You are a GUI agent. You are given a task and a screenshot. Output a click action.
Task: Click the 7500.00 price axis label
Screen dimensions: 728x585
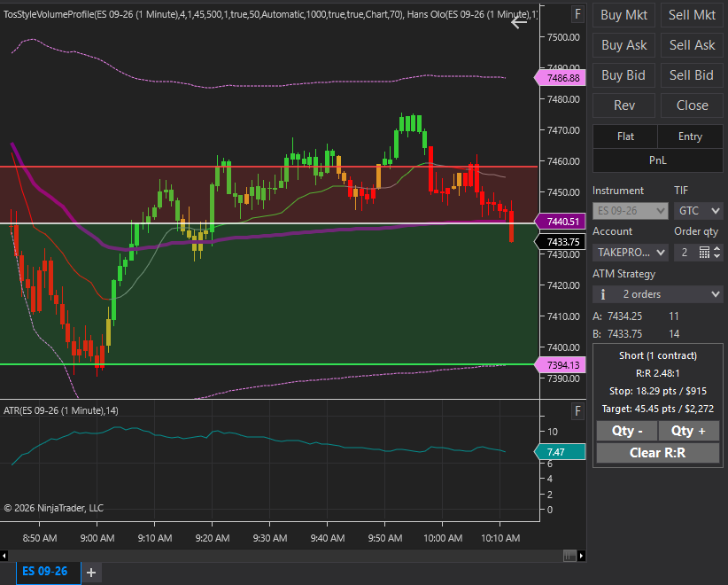pos(563,37)
